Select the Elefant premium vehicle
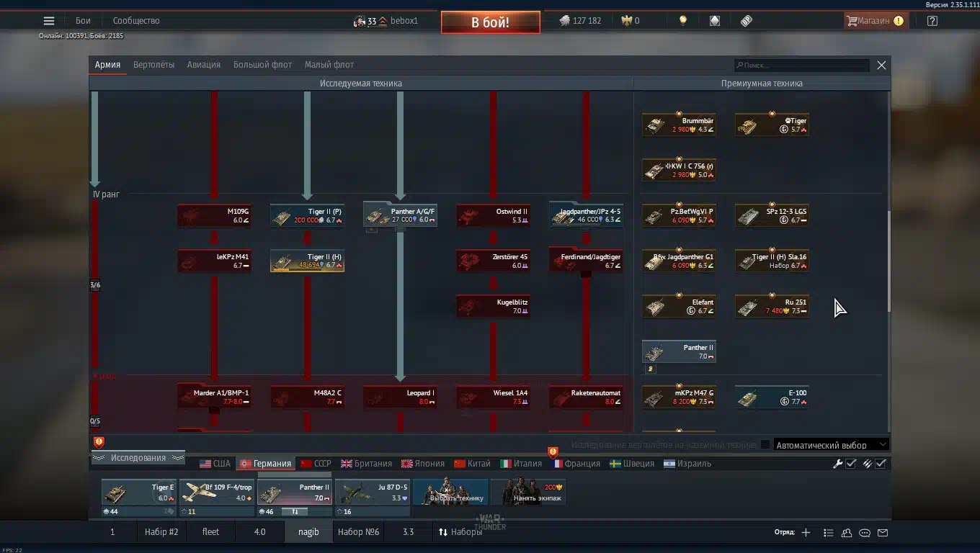Screen dimensions: 980x553 tap(679, 306)
